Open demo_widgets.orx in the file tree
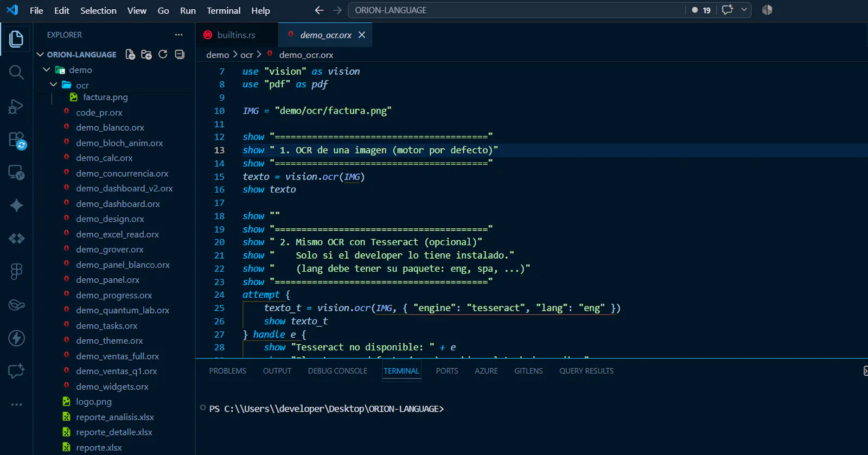868x455 pixels. (x=112, y=387)
